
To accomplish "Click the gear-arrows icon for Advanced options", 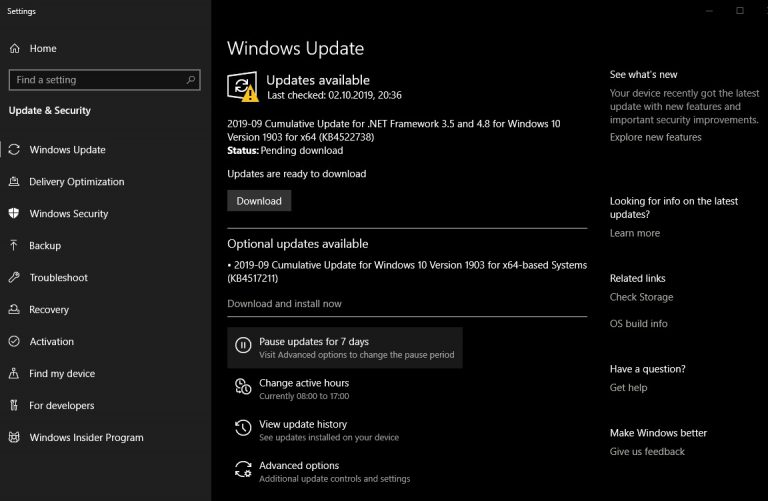I will (x=243, y=469).
